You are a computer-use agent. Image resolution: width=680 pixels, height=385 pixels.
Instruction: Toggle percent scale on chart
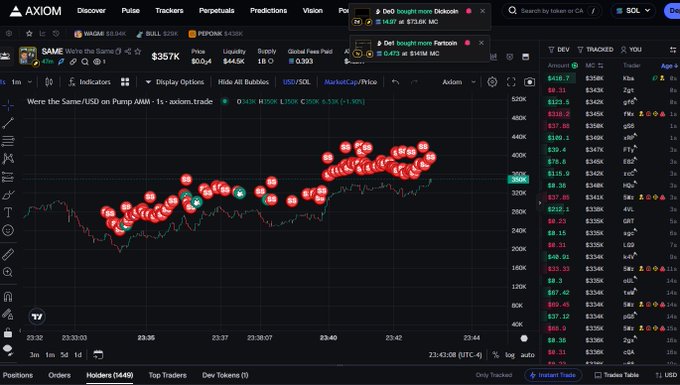pos(496,355)
